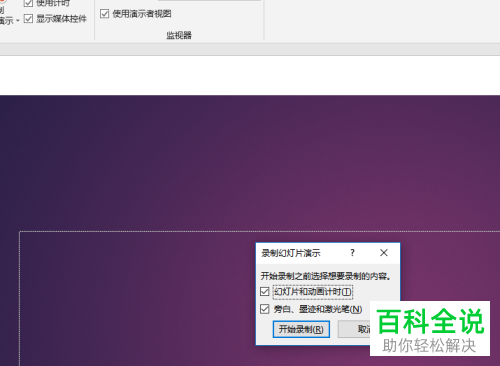Click the partially hidden 取消 button
The image size is (500, 366).
coord(354,329)
